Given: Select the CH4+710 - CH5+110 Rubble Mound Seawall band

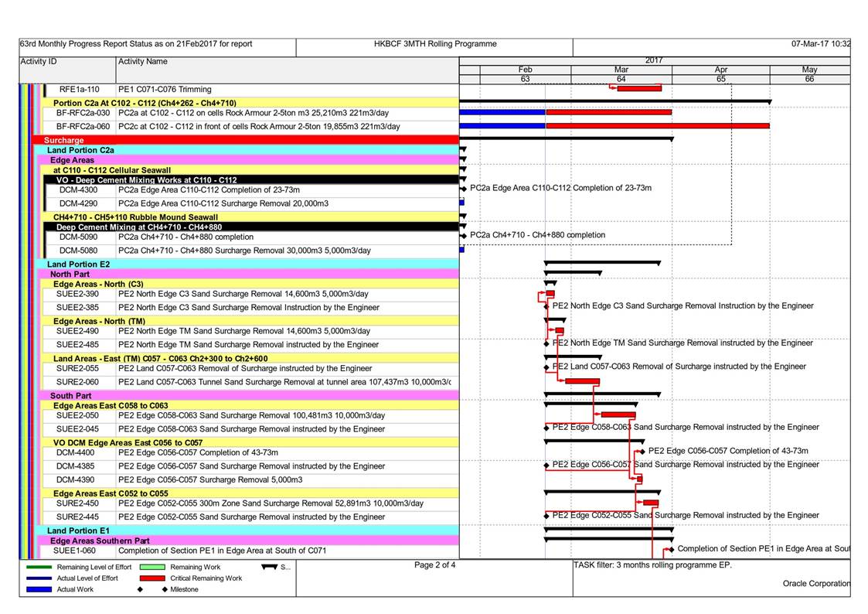Looking at the screenshot, I should tap(250, 217).
